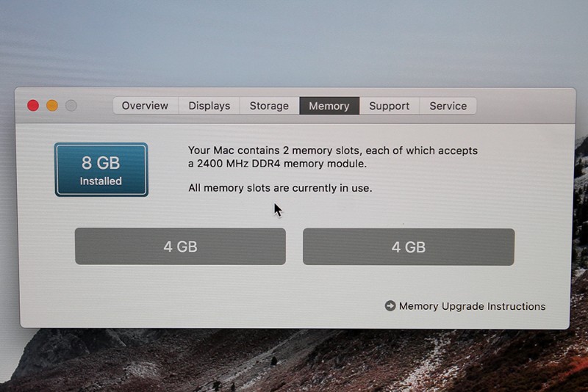Select the active Memory tab
Image resolution: width=588 pixels, height=392 pixels.
tap(329, 106)
